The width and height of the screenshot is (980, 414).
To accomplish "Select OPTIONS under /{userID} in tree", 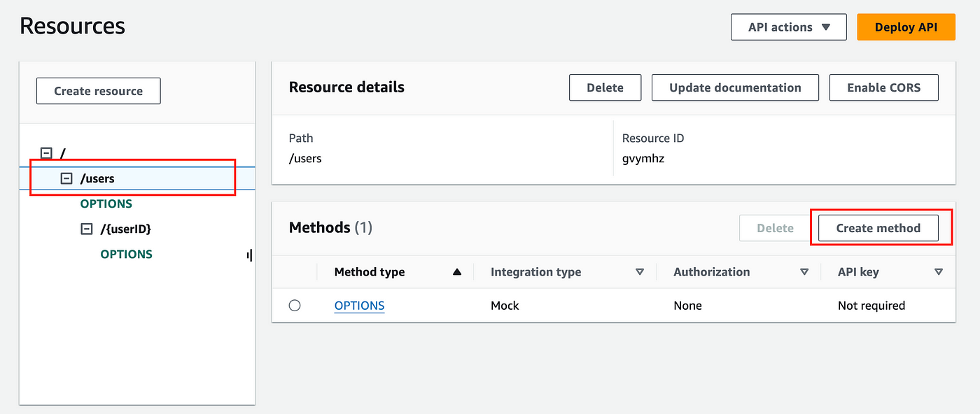I will [x=126, y=254].
